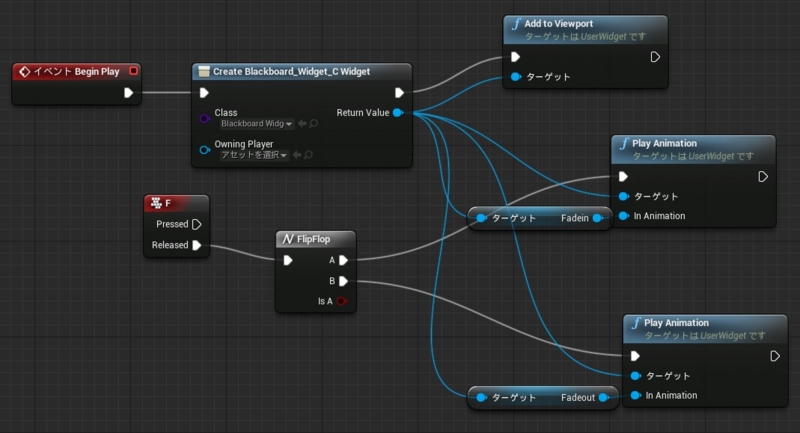Click the F key Released output pin

click(x=197, y=245)
